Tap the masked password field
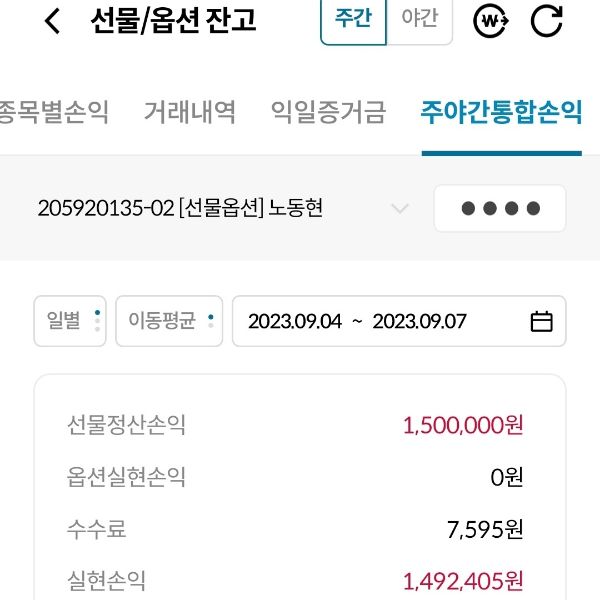This screenshot has height=600, width=600. (499, 209)
